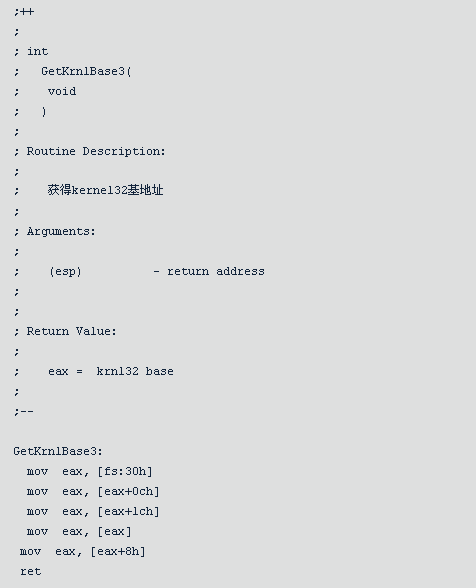Click the '(esp)' argument text
This screenshot has width=476, height=588.
pos(65,272)
